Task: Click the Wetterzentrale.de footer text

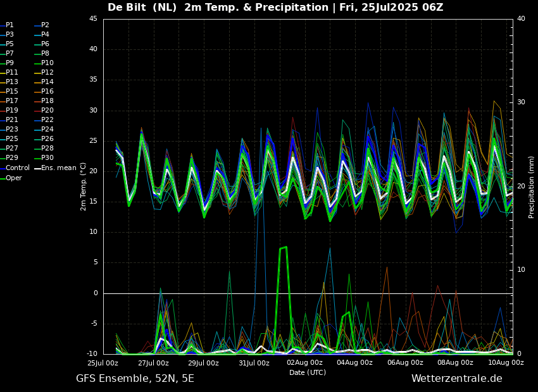Action: 456,379
